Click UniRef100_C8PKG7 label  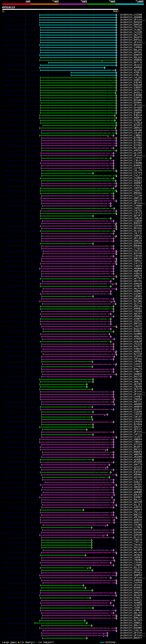tap(131, 261)
